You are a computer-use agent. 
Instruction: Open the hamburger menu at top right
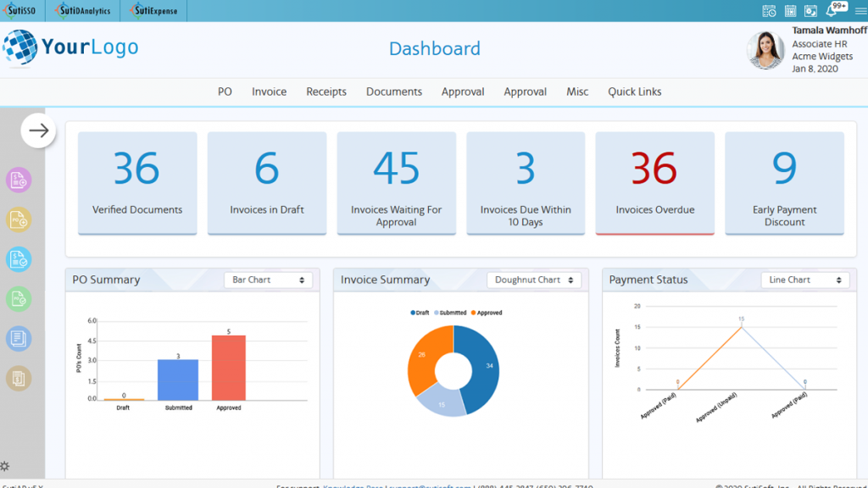point(859,10)
